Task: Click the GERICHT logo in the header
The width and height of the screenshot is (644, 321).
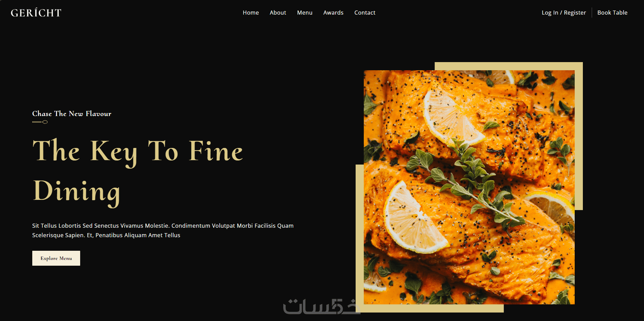Action: pos(36,13)
